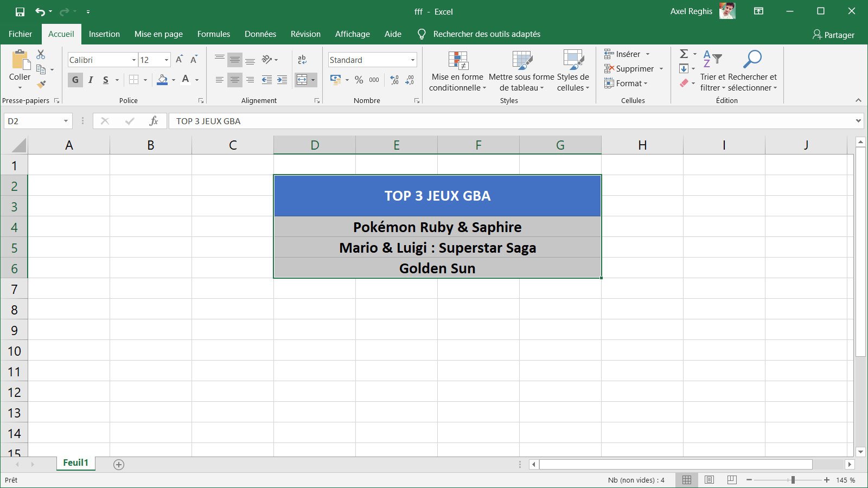The image size is (868, 488).
Task: Click the Partager button
Action: (833, 35)
